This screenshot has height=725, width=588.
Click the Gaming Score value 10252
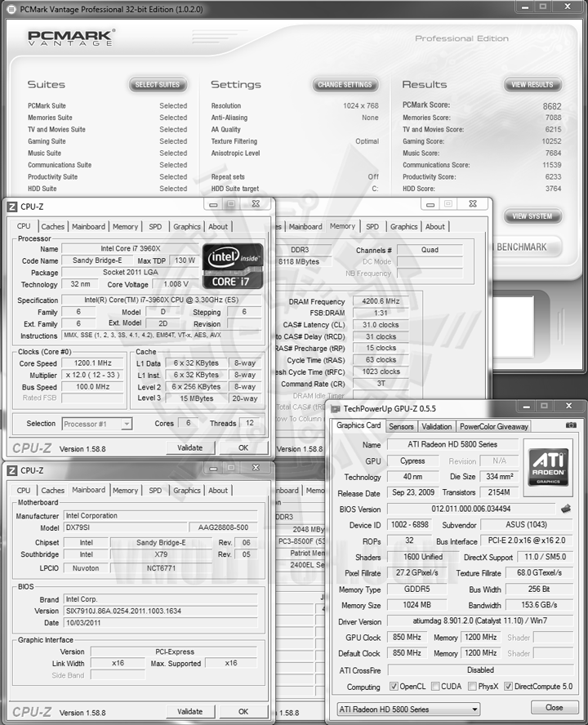551,141
